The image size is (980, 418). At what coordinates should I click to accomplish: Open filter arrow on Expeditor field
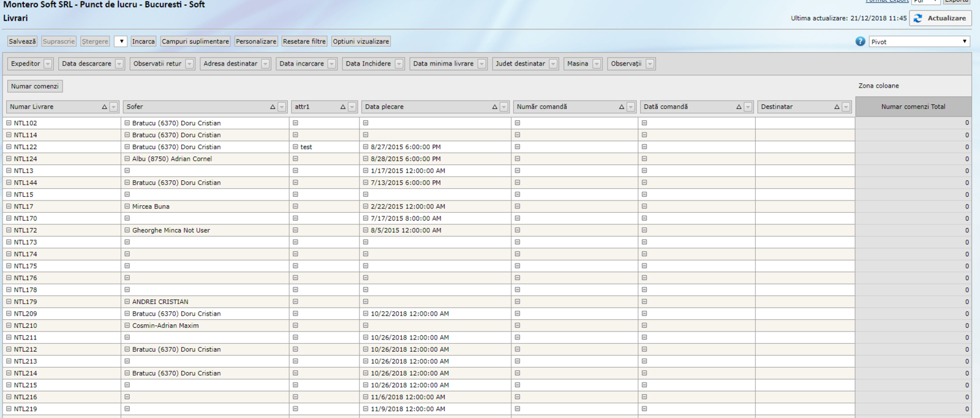coord(48,64)
